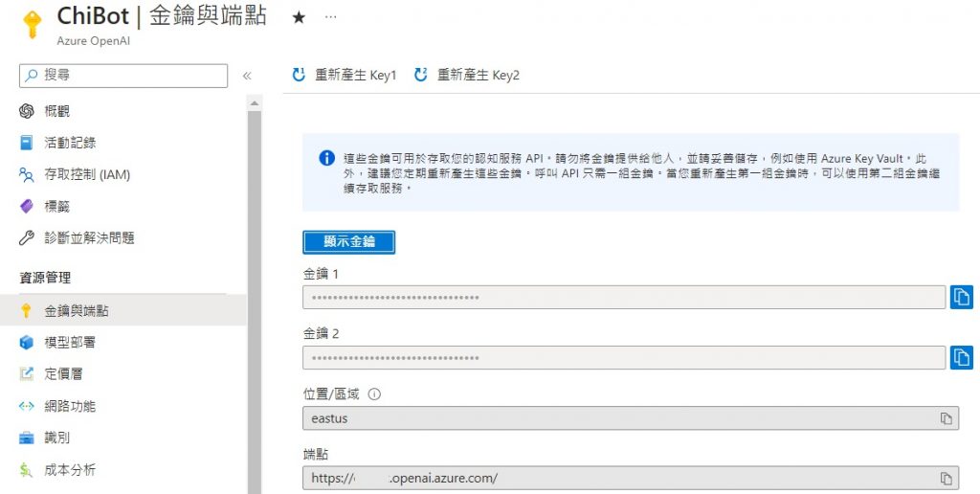Click the sidebar scrollbar up arrow
Image resolution: width=980 pixels, height=494 pixels.
255,102
